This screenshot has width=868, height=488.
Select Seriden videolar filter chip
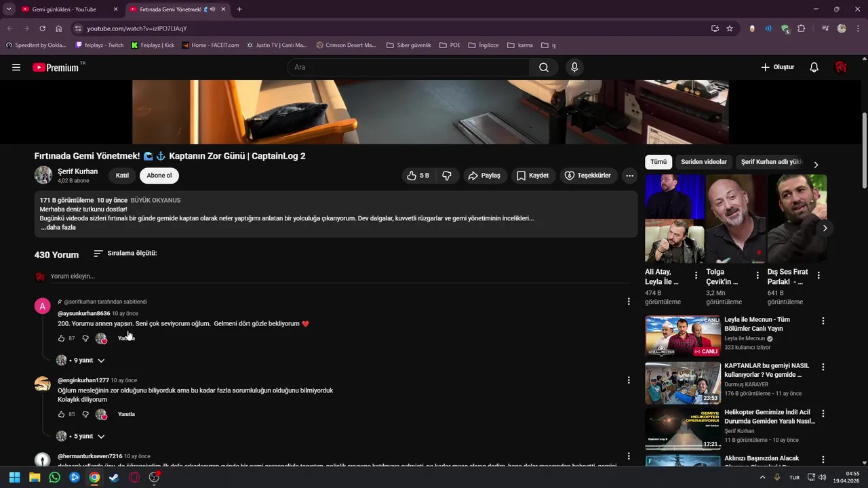coord(704,162)
